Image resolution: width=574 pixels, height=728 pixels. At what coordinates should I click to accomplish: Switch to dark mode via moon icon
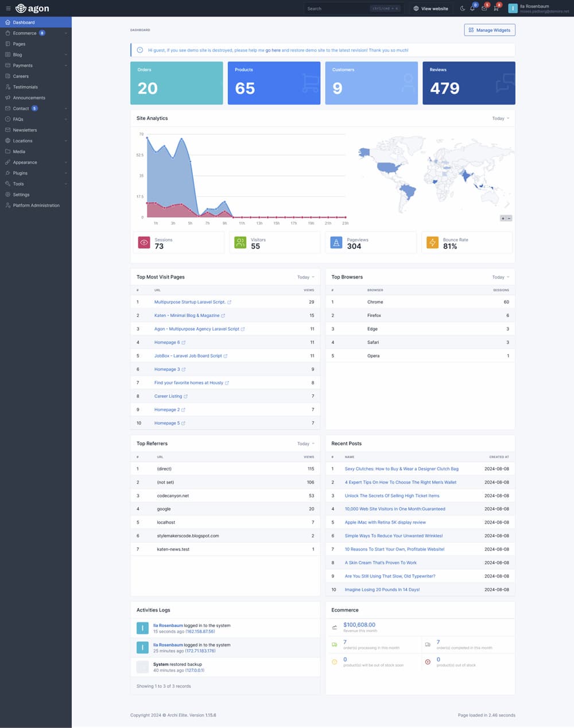pos(463,9)
